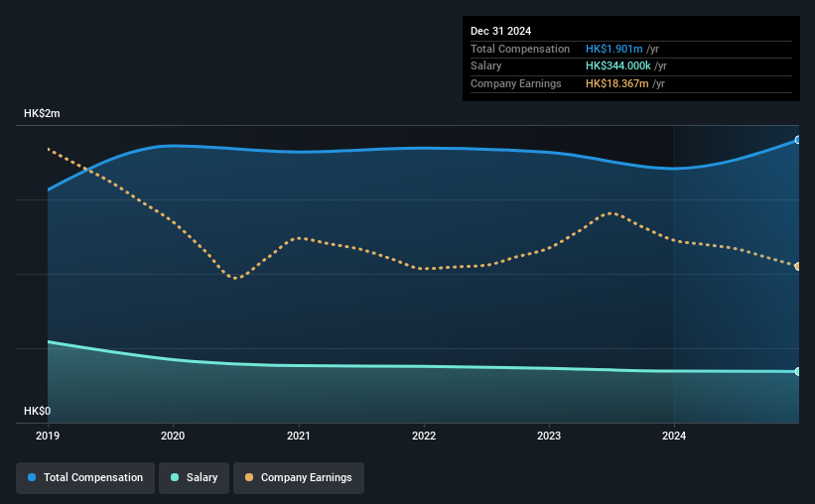This screenshot has height=504, width=815.
Task: Click the 2020 x-axis label
Action: [173, 436]
